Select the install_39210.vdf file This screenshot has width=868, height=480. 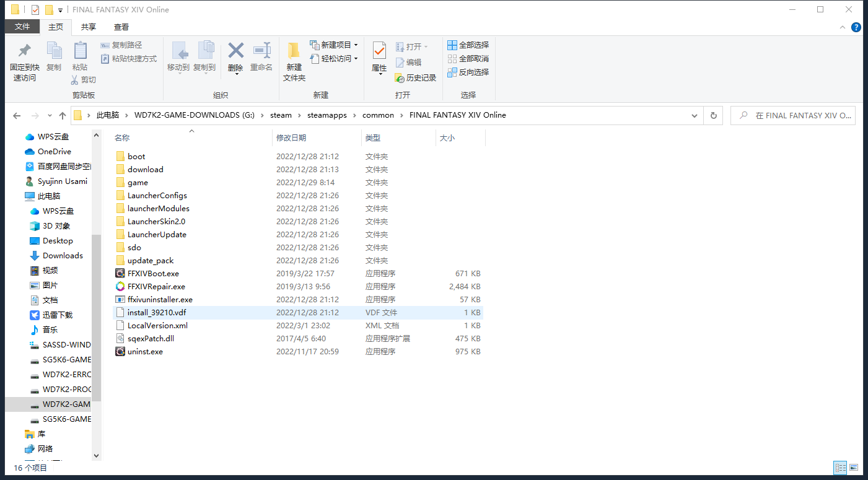(299, 312)
